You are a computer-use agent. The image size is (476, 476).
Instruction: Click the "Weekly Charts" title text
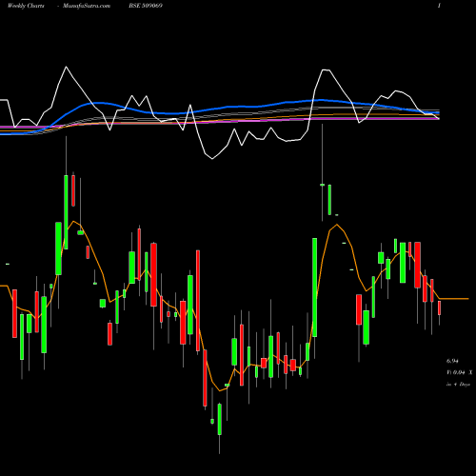pyautogui.click(x=26, y=6)
